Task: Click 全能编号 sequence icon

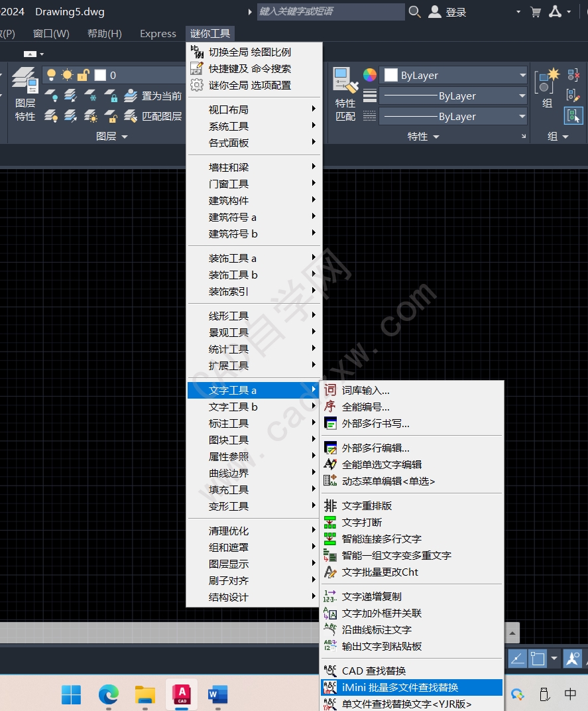Action: click(x=330, y=407)
